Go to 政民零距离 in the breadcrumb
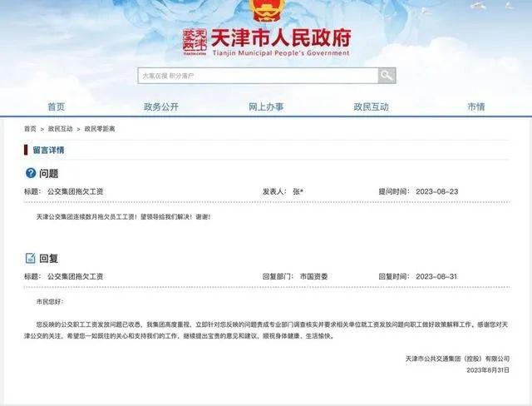 pos(100,129)
